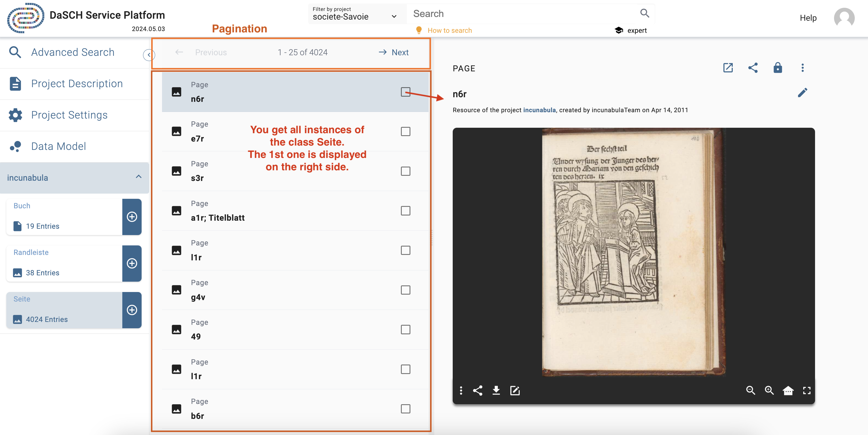Check the box for page e7r
The width and height of the screenshot is (868, 435).
[405, 131]
